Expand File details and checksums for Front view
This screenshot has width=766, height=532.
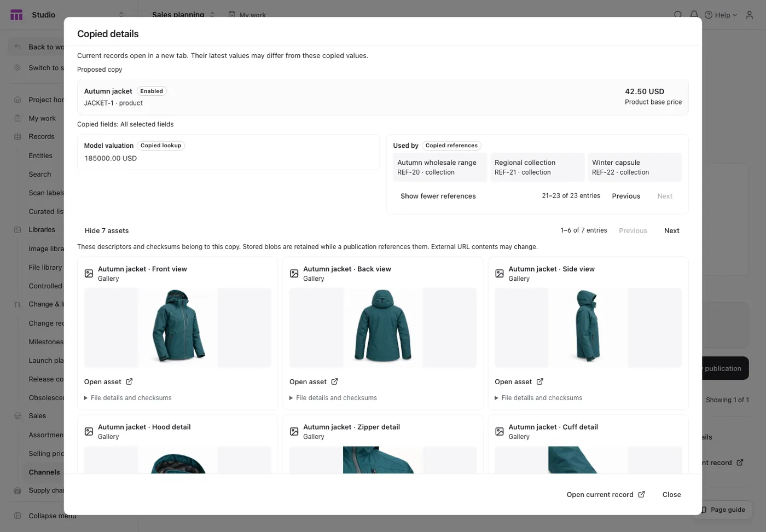tap(128, 398)
